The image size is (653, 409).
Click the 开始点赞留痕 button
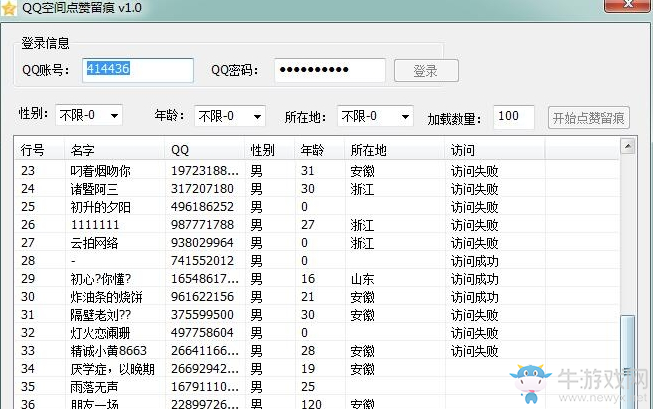(588, 118)
